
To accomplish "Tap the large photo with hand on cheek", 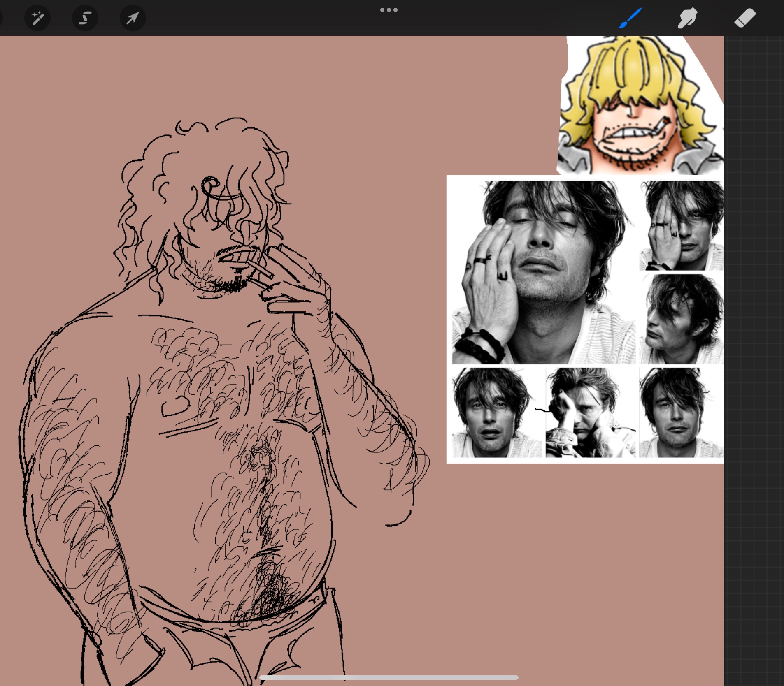I will click(543, 271).
